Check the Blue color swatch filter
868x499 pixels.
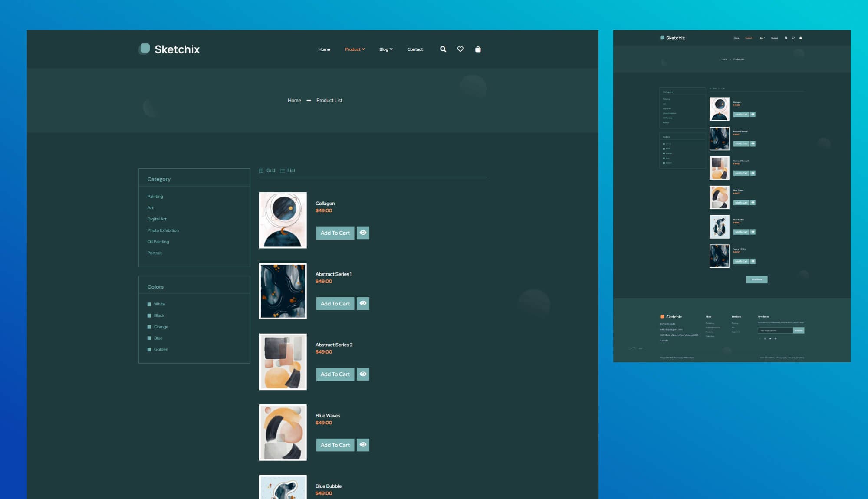[150, 338]
